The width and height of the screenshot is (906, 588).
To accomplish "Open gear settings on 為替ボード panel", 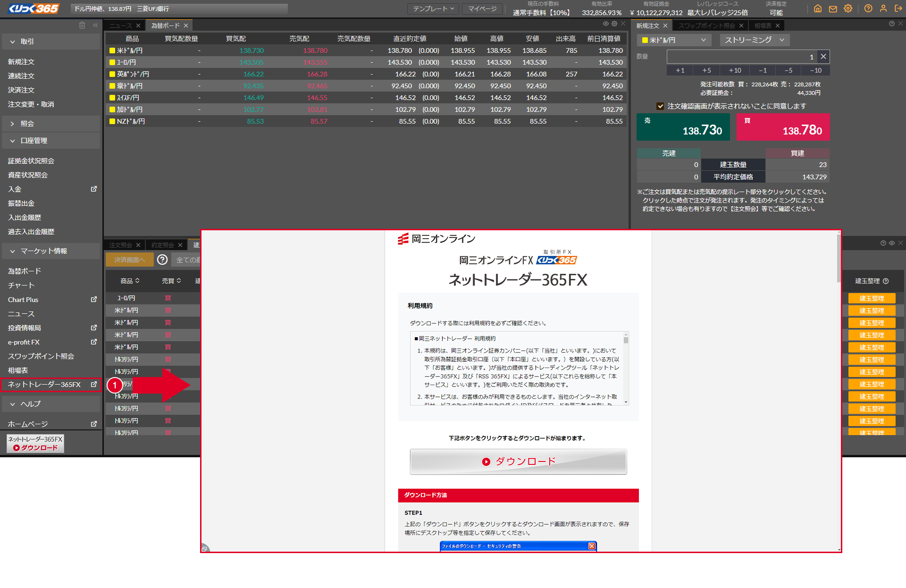I will point(614,24).
